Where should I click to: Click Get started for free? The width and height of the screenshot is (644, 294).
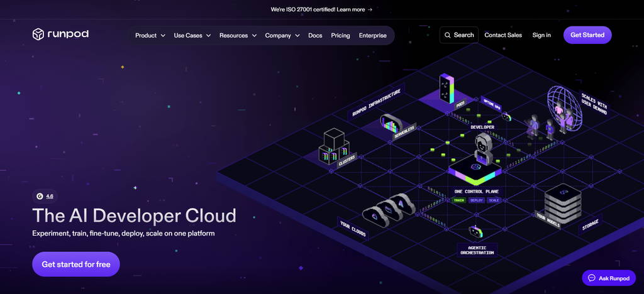click(x=76, y=264)
